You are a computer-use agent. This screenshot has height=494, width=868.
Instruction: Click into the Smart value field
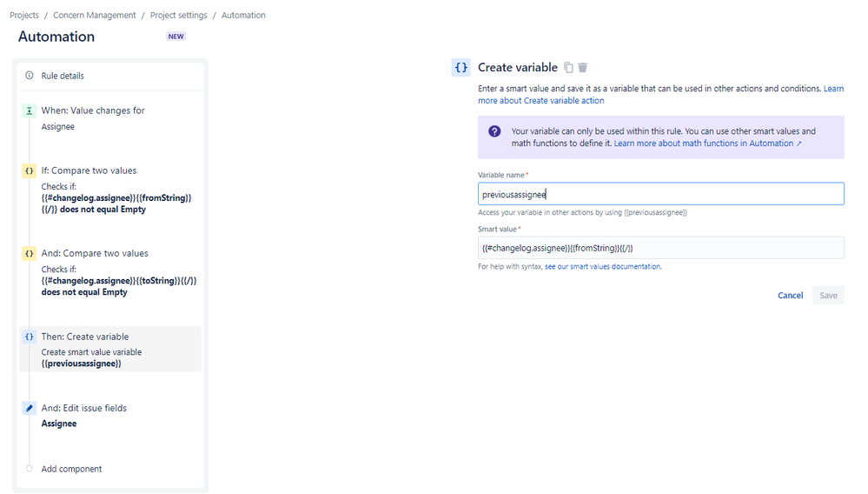pos(661,248)
